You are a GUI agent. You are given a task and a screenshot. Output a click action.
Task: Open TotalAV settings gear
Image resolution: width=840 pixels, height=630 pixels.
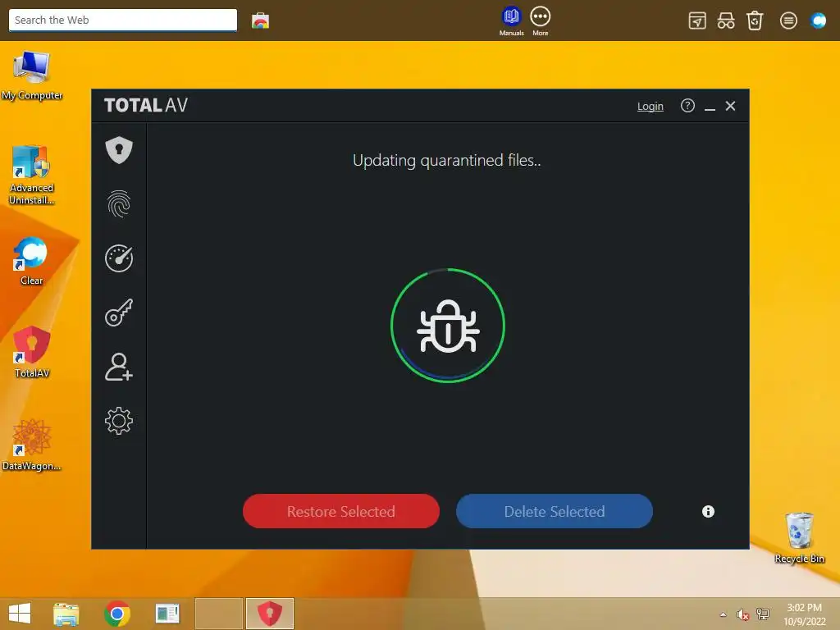[x=119, y=421]
